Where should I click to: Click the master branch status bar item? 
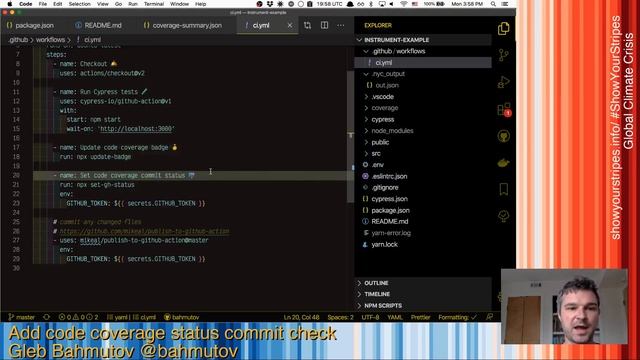[22, 317]
